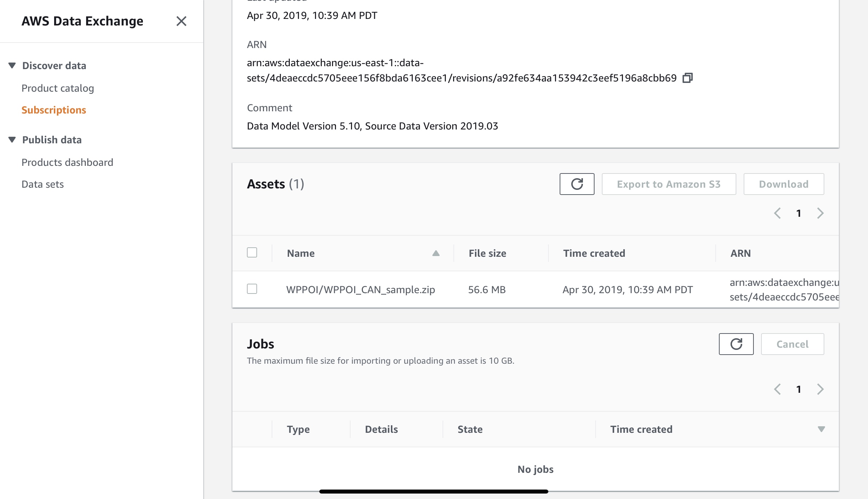The width and height of the screenshot is (868, 499).
Task: Refresh the Jobs list
Action: click(736, 344)
